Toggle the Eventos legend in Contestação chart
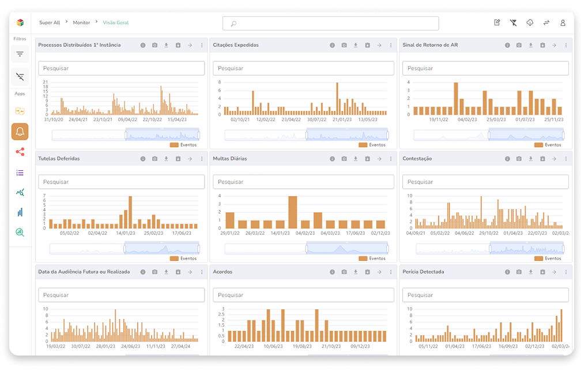 (x=548, y=259)
